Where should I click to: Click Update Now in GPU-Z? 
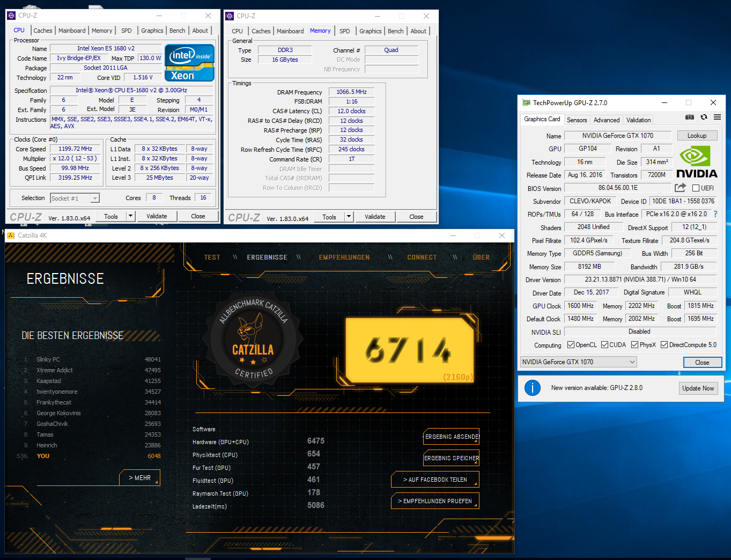698,388
